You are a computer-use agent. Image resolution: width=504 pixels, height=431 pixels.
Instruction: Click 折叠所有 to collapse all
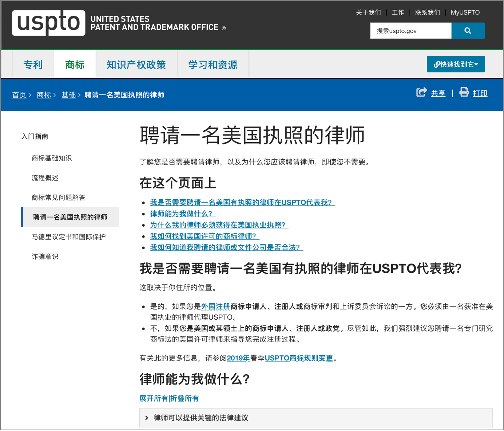[184, 399]
